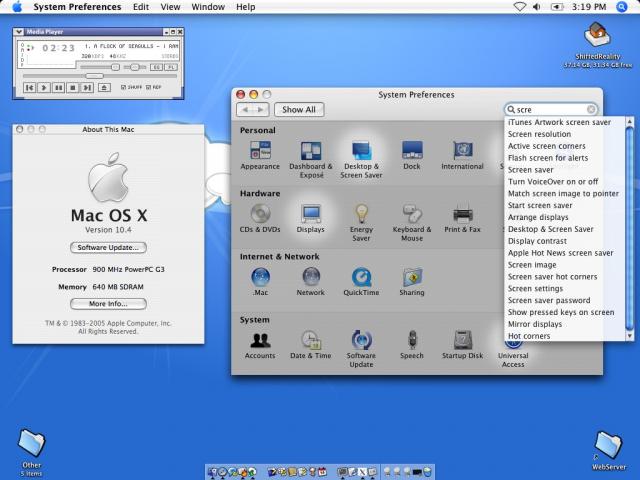Skip to next track in Media Player

pos(87,88)
